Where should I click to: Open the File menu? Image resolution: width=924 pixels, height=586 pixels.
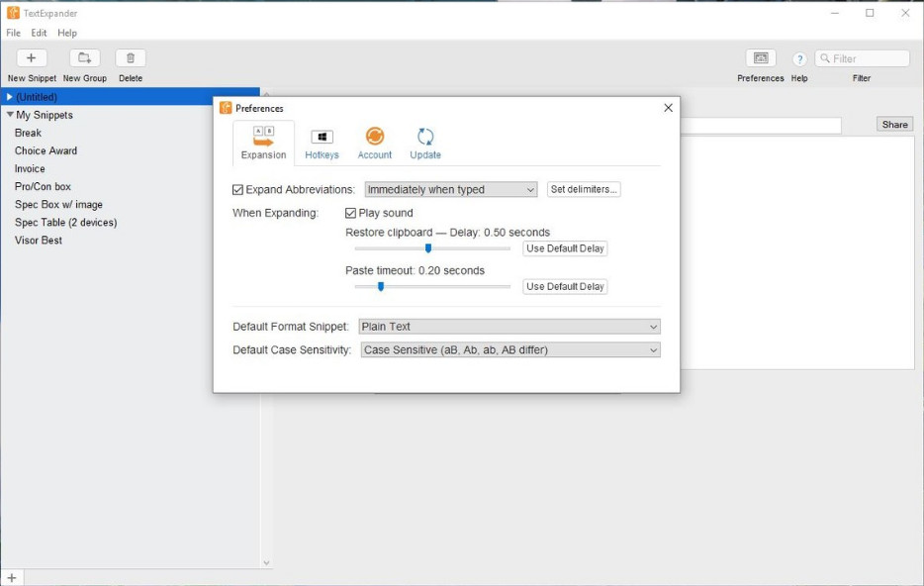(x=13, y=33)
